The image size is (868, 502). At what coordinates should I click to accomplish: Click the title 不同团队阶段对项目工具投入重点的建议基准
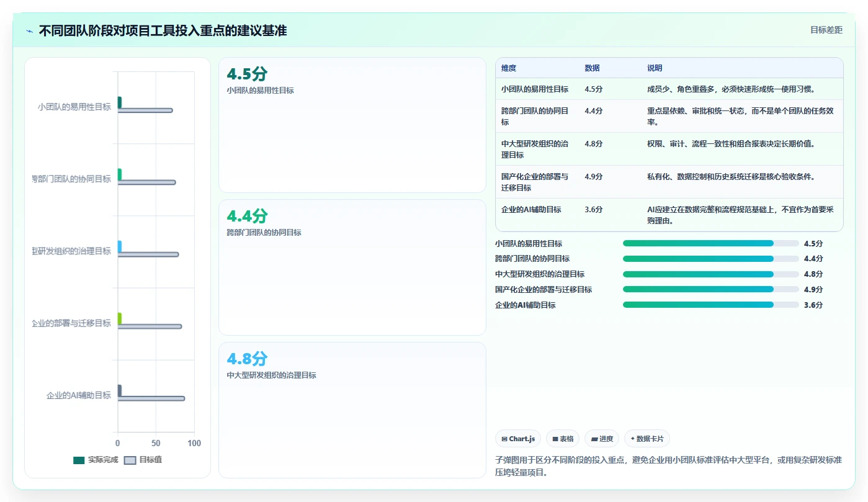(163, 31)
